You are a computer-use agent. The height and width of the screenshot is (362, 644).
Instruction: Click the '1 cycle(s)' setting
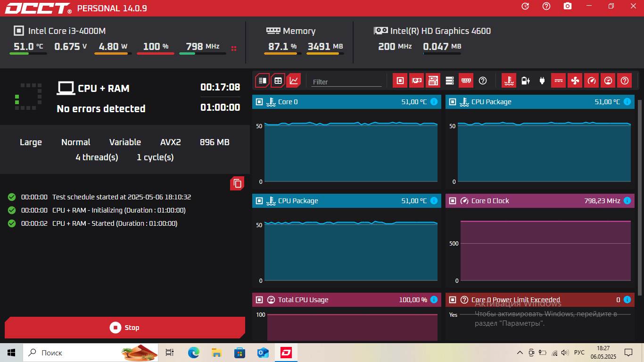[155, 157]
